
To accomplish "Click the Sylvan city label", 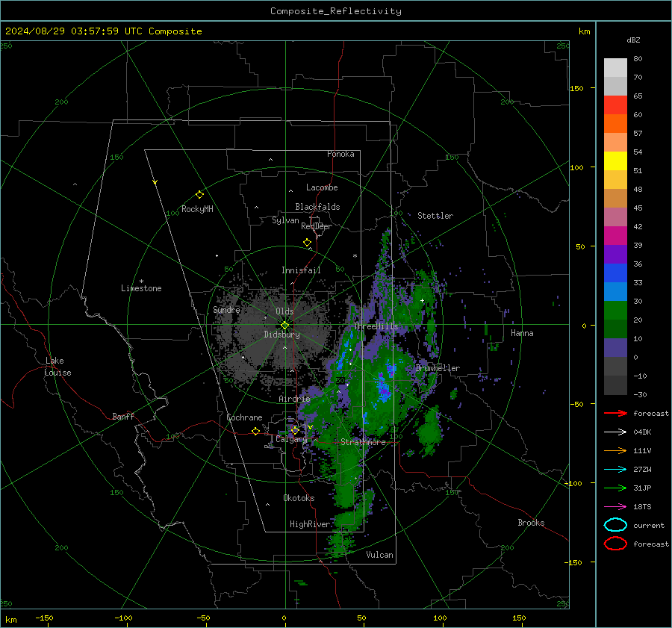I will 285,220.
